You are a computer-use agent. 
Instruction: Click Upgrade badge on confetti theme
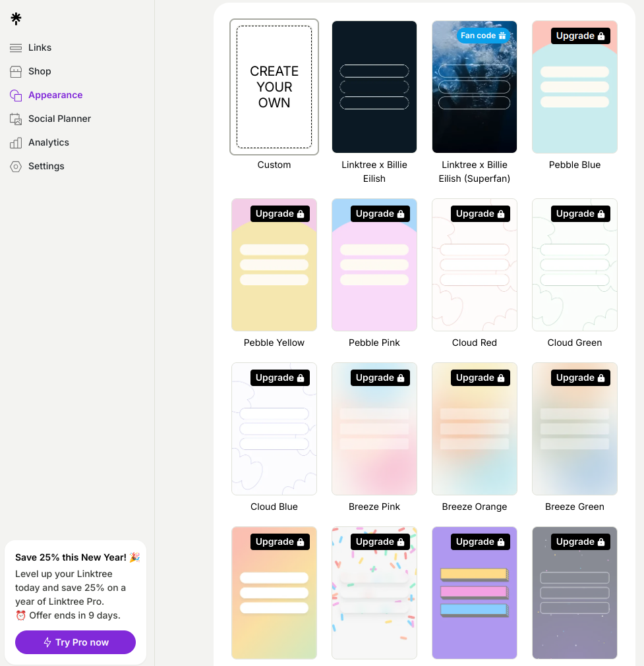coord(380,542)
